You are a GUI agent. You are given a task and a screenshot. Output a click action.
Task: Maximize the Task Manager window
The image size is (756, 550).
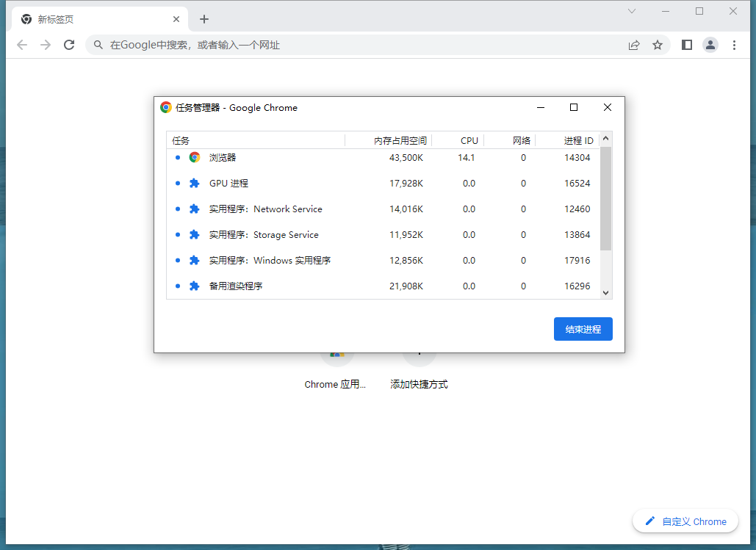tap(574, 107)
